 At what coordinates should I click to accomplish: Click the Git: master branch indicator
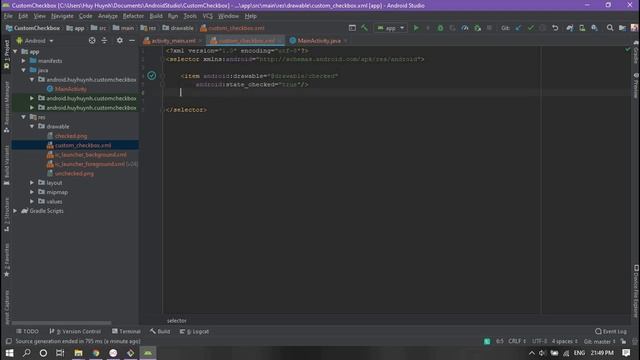click(x=599, y=341)
